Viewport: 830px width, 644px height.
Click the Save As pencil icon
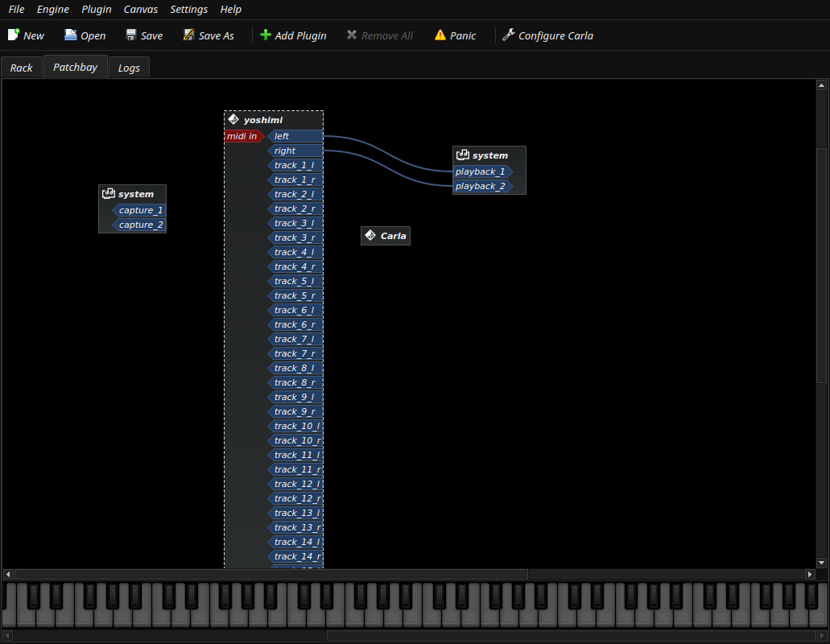pos(188,35)
